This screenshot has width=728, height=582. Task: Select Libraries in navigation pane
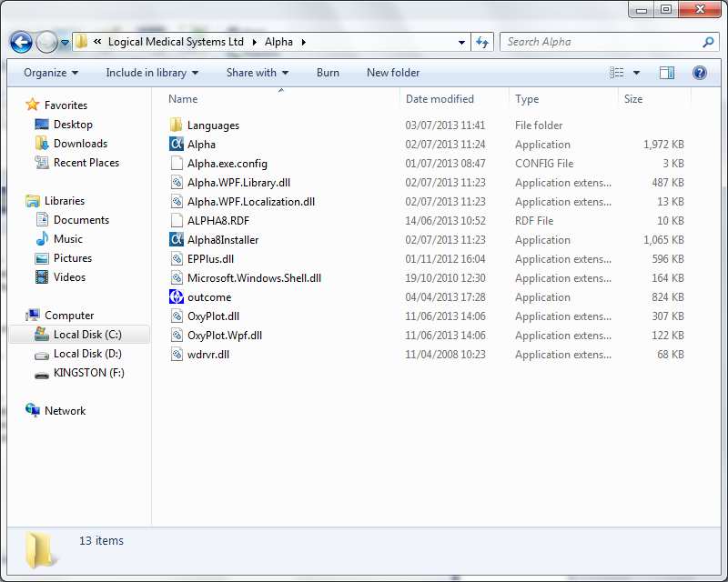64,200
